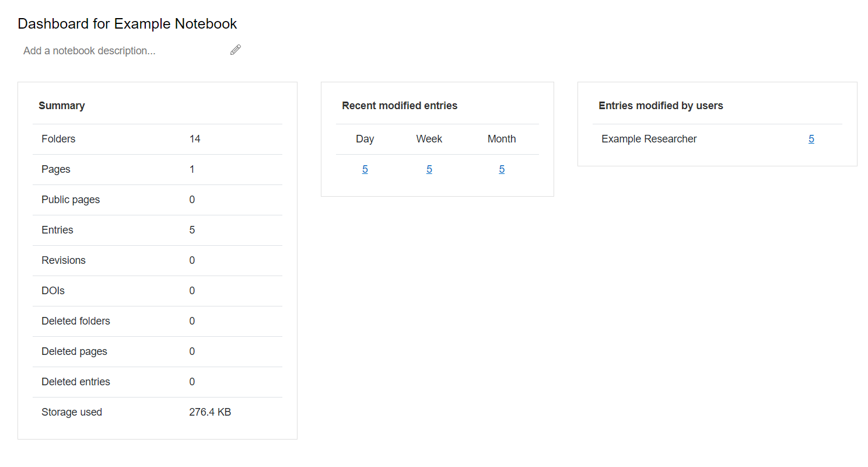Click the Folders row in Summary

157,139
